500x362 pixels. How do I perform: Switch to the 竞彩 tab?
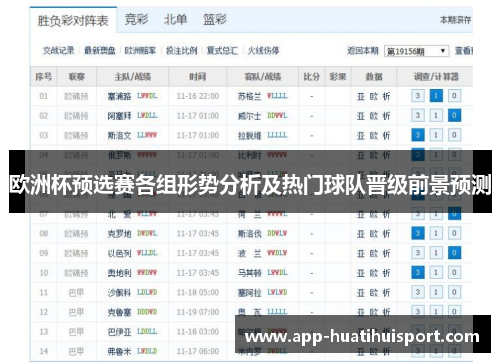136,19
